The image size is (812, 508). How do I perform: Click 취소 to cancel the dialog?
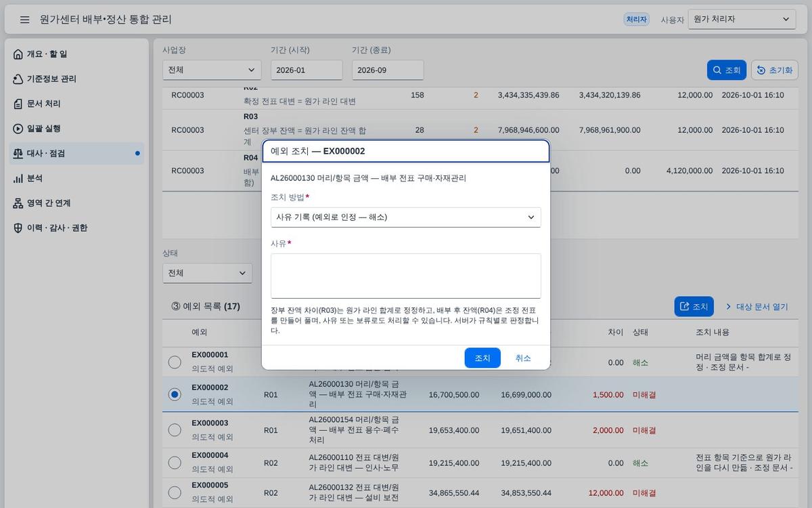pyautogui.click(x=523, y=358)
